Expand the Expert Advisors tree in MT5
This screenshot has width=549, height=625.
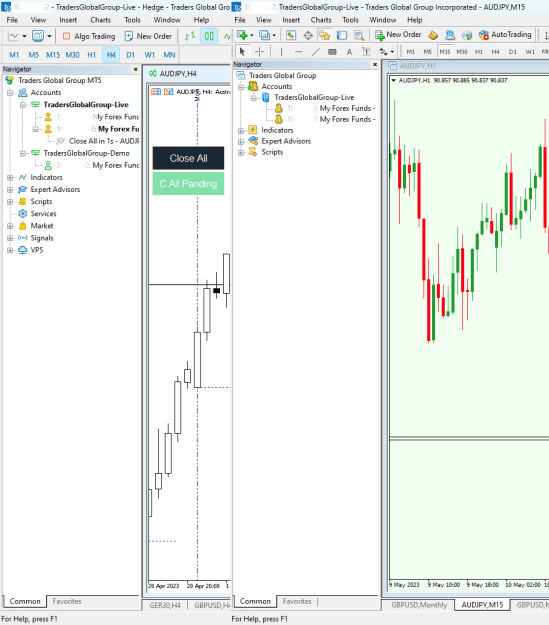click(10, 190)
